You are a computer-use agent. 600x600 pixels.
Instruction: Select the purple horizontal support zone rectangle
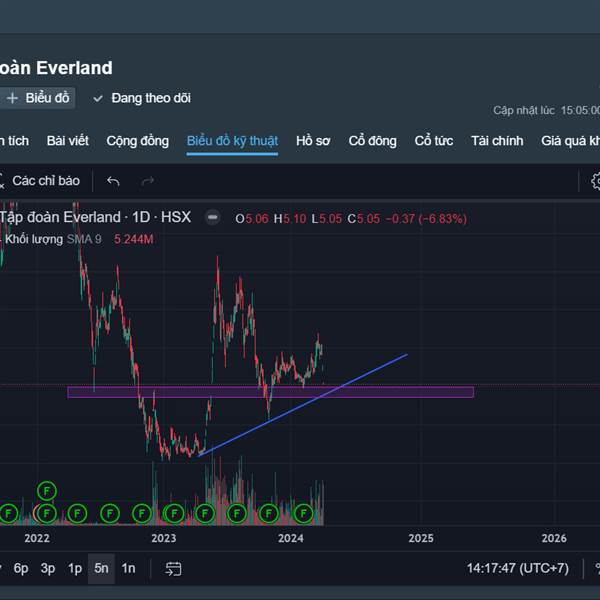(x=271, y=393)
